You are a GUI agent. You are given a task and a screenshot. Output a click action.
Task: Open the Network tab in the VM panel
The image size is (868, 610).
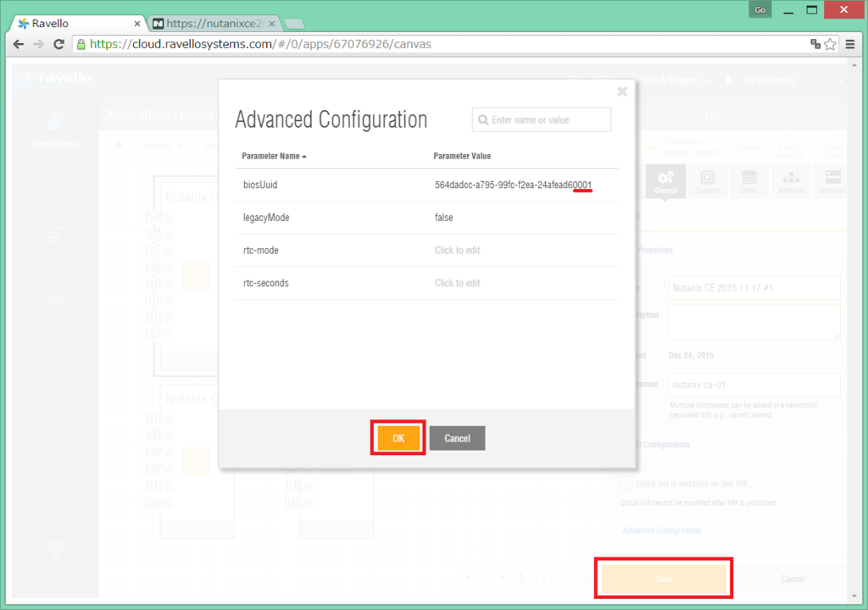pyautogui.click(x=791, y=181)
